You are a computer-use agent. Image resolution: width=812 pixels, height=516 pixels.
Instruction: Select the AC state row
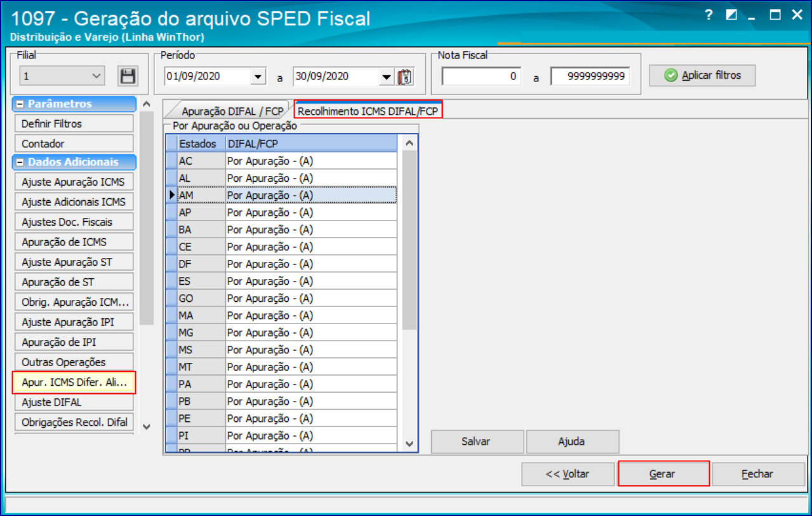pos(281,161)
